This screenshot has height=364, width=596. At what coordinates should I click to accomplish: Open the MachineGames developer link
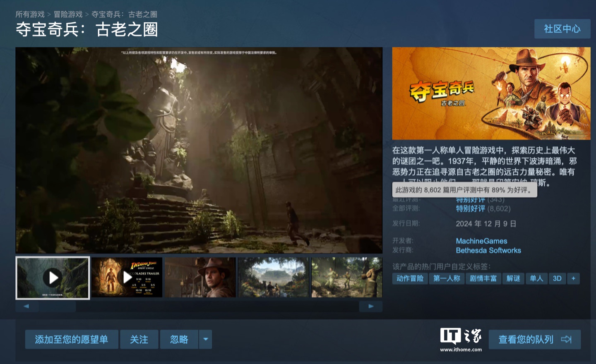coord(481,241)
